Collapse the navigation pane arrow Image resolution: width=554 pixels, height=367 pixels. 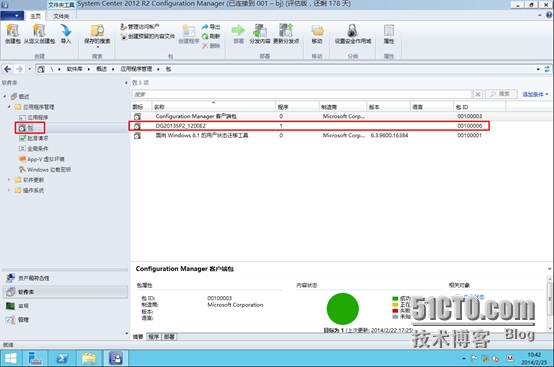tap(126, 83)
